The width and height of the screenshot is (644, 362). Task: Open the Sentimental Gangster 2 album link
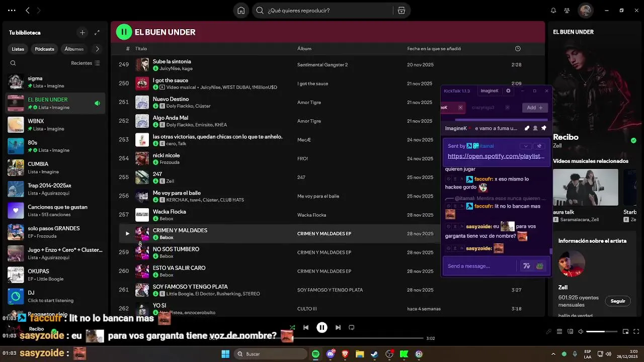click(323, 65)
